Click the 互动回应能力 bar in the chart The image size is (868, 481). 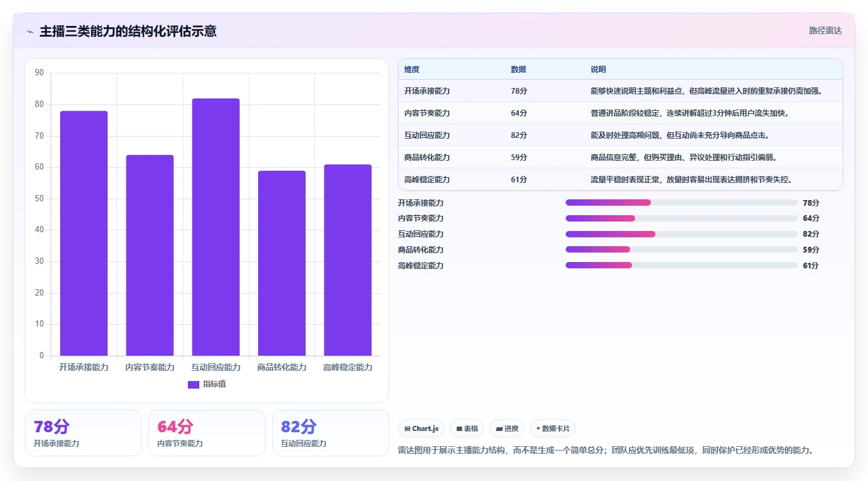tap(216, 227)
